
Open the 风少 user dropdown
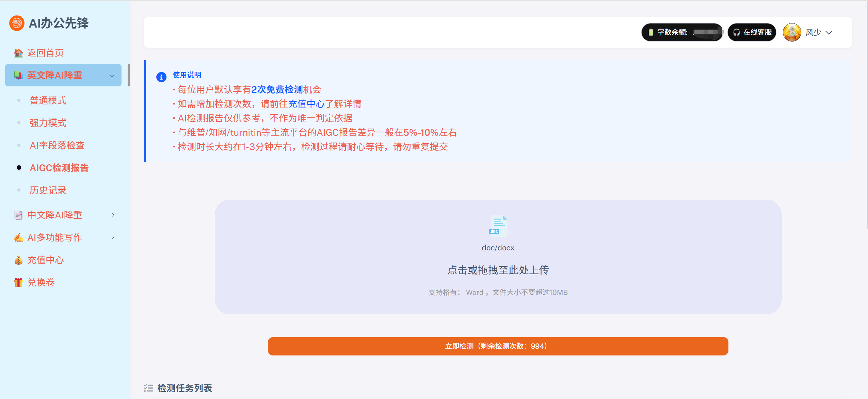click(x=819, y=33)
